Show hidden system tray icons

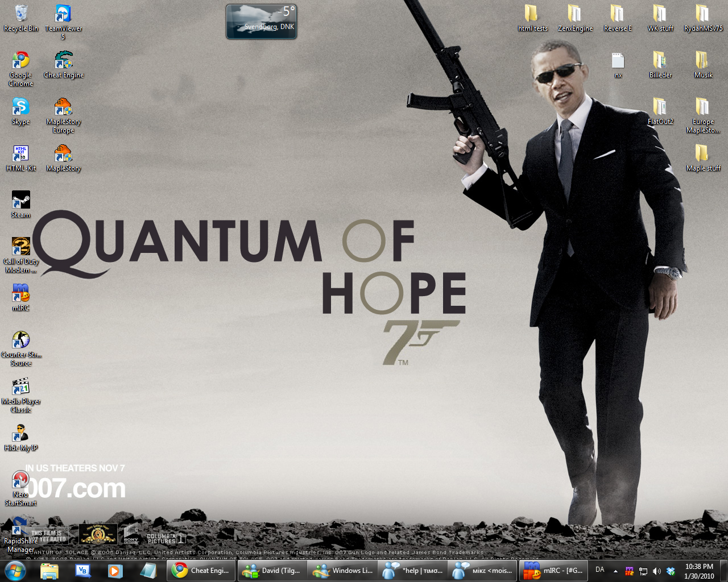pos(615,571)
